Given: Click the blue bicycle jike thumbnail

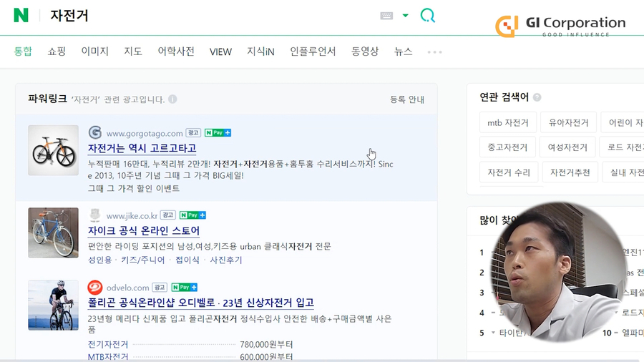Looking at the screenshot, I should 54,233.
